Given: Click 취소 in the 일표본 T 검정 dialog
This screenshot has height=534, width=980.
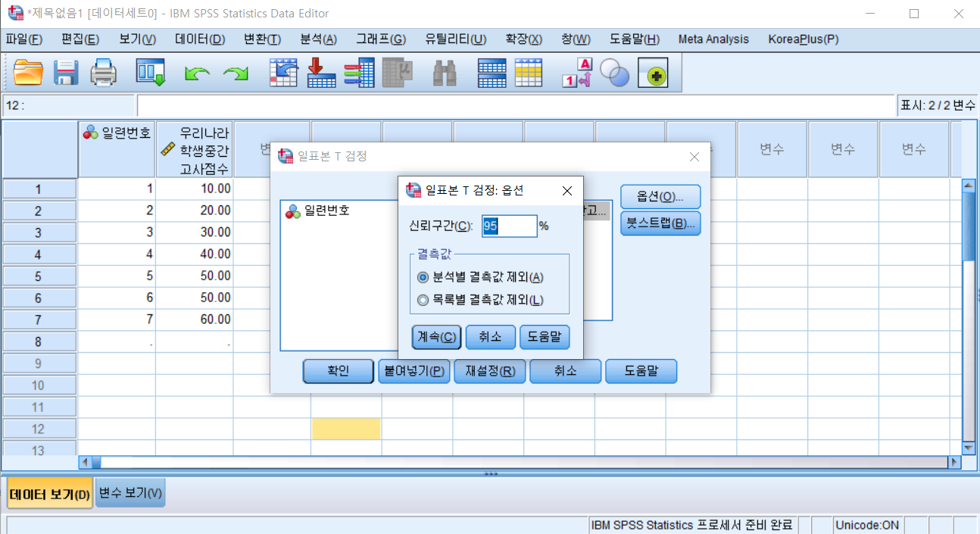Looking at the screenshot, I should tap(566, 371).
